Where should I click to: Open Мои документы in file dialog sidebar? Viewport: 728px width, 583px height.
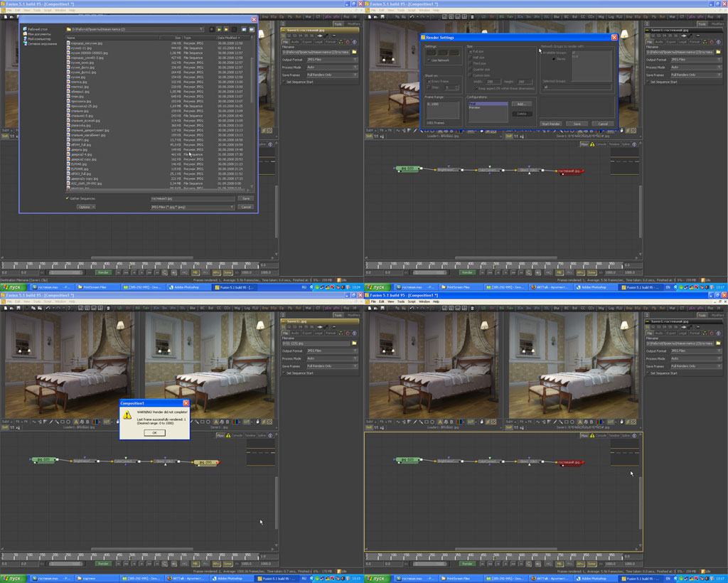click(x=38, y=34)
